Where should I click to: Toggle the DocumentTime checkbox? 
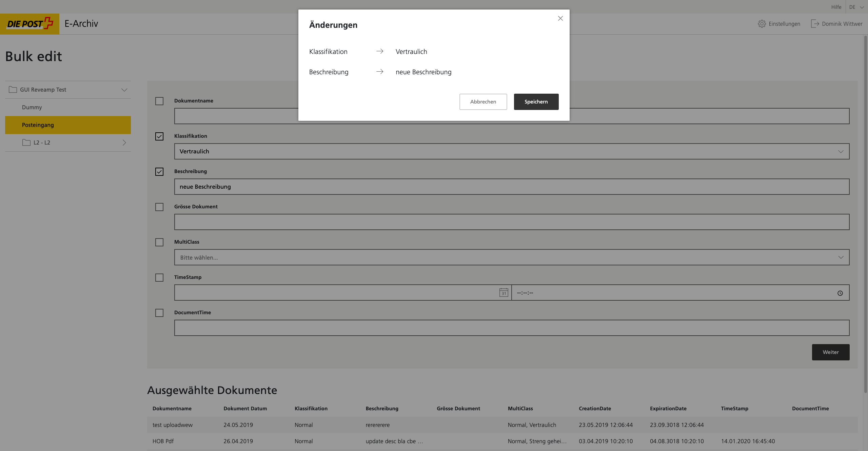point(159,313)
